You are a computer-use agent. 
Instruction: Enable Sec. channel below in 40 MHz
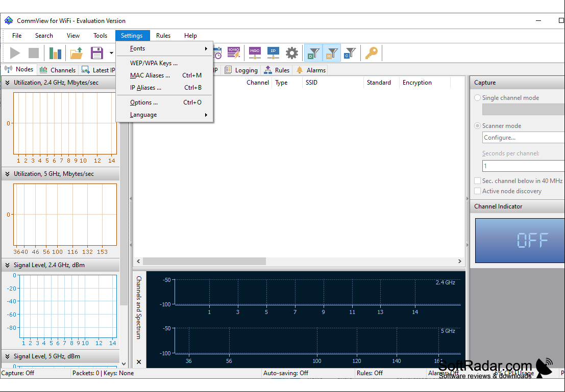(x=477, y=180)
